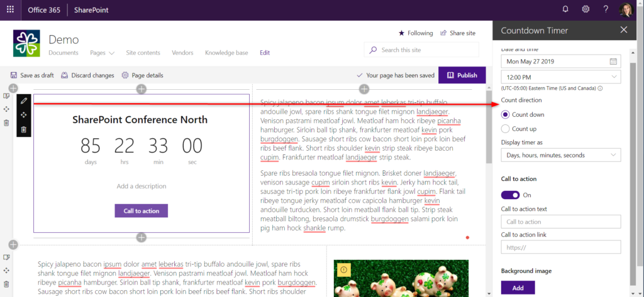Click the time zone info icon
This screenshot has height=297, width=644.
(x=600, y=88)
